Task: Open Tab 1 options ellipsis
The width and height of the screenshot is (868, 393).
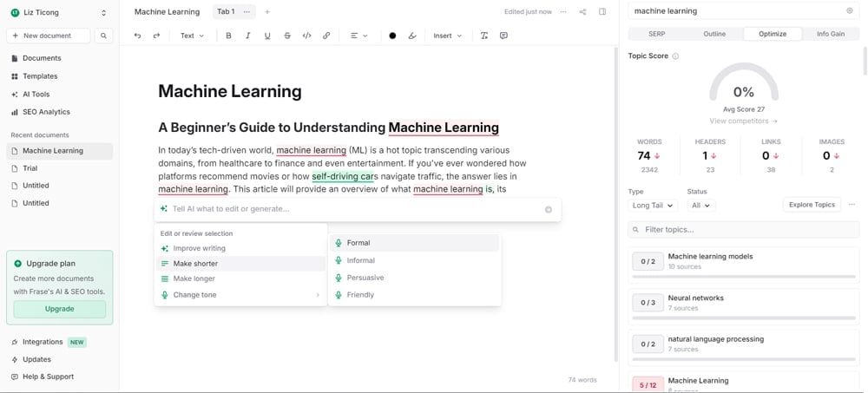Action: point(247,11)
